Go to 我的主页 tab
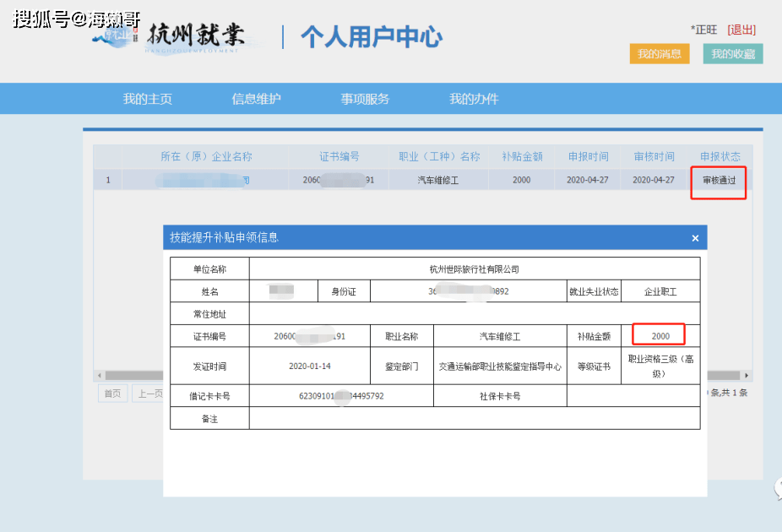Image resolution: width=782 pixels, height=532 pixels. (x=148, y=99)
